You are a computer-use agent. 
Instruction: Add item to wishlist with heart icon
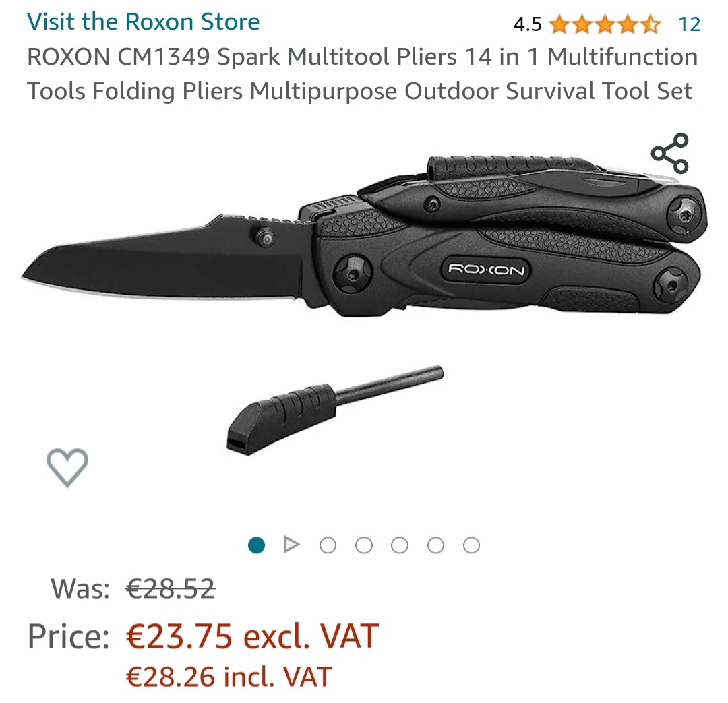tap(67, 467)
